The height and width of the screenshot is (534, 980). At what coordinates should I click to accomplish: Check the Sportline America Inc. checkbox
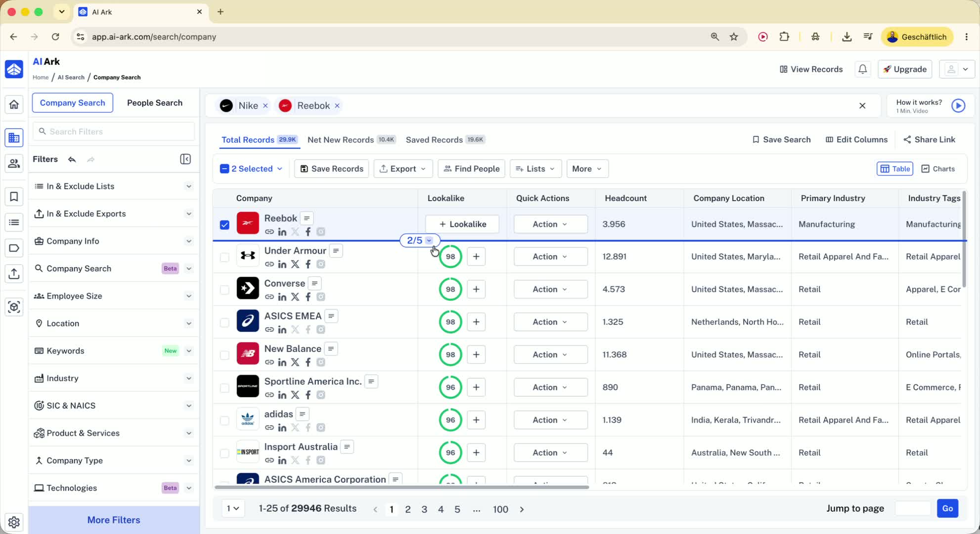224,388
